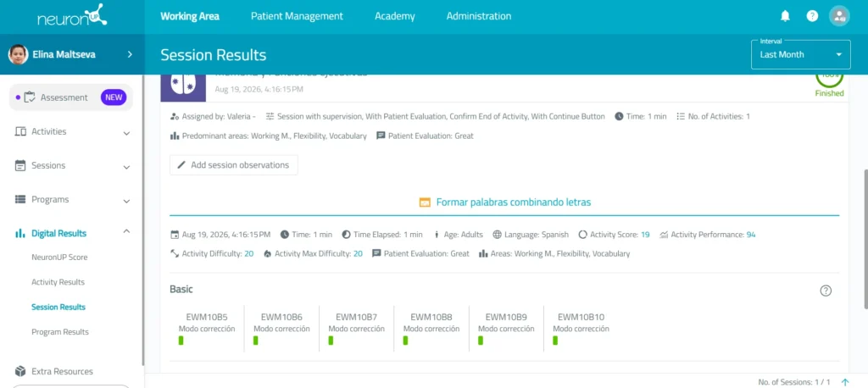Click the back to top arrow
The image size is (868, 388).
click(x=845, y=382)
